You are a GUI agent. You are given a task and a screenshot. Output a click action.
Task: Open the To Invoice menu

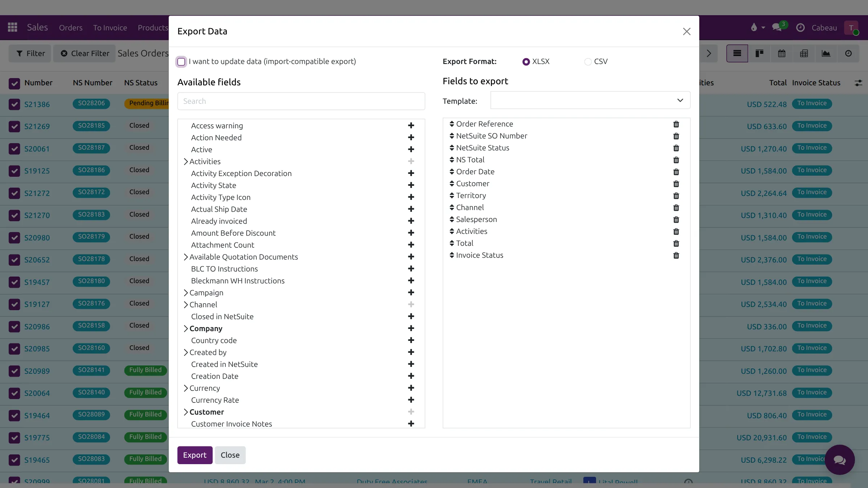(x=110, y=27)
